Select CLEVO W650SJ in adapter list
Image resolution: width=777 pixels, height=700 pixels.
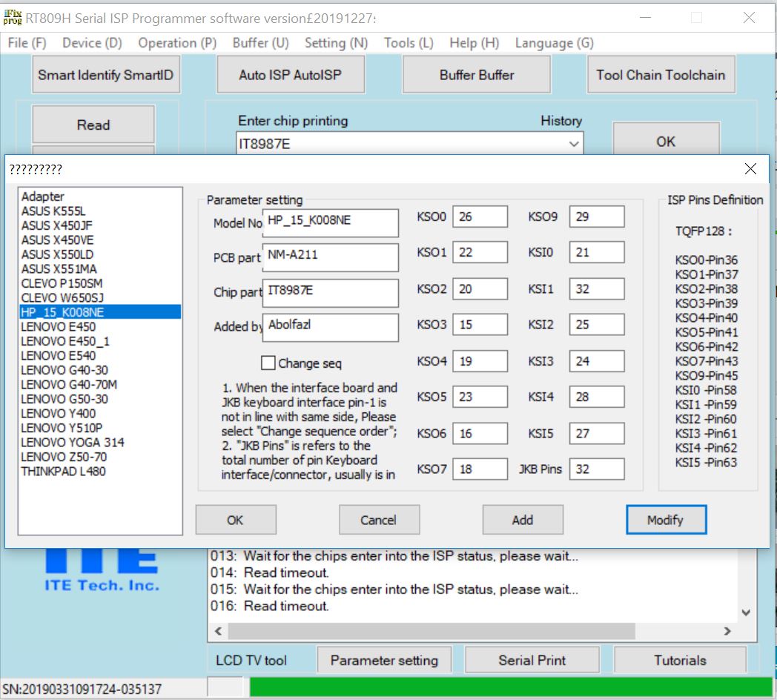pos(100,297)
